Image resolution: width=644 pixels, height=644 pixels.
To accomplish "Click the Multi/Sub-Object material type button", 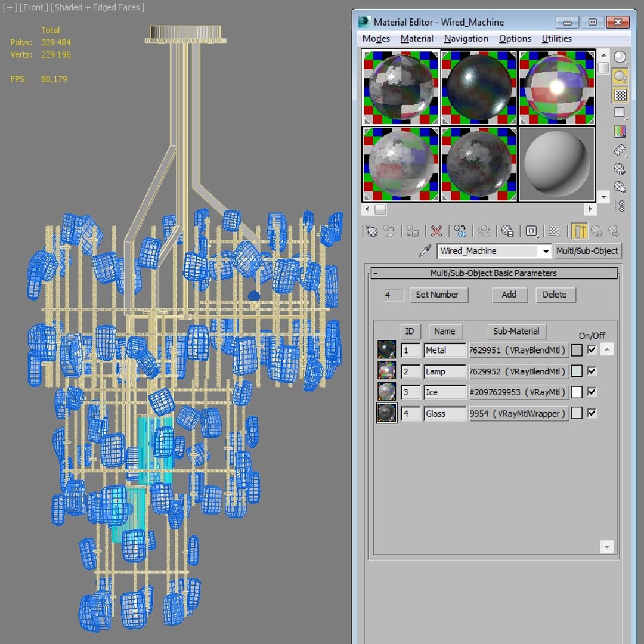I will pyautogui.click(x=587, y=251).
